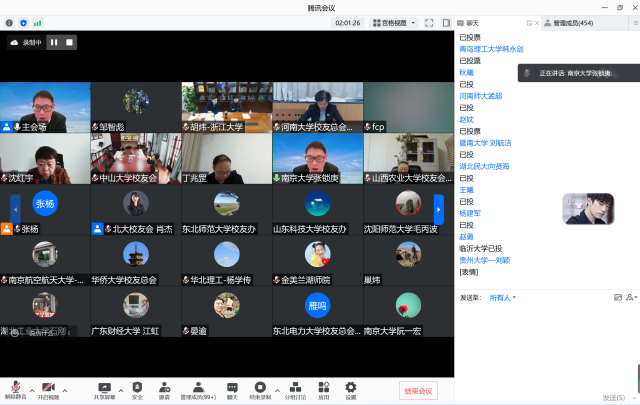Click the unmute microphone icon
640x405 pixels.
click(14, 388)
